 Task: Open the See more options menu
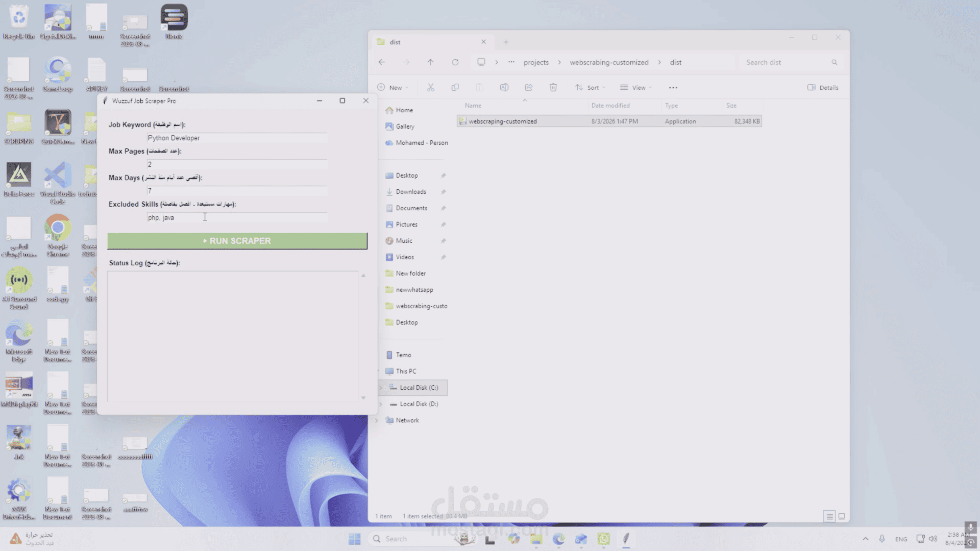(673, 88)
